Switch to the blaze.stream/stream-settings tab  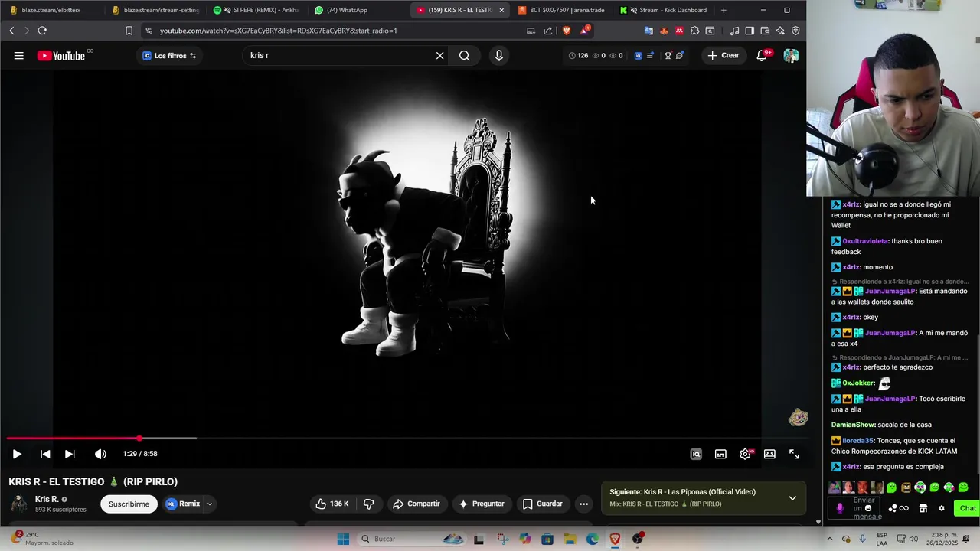155,10
